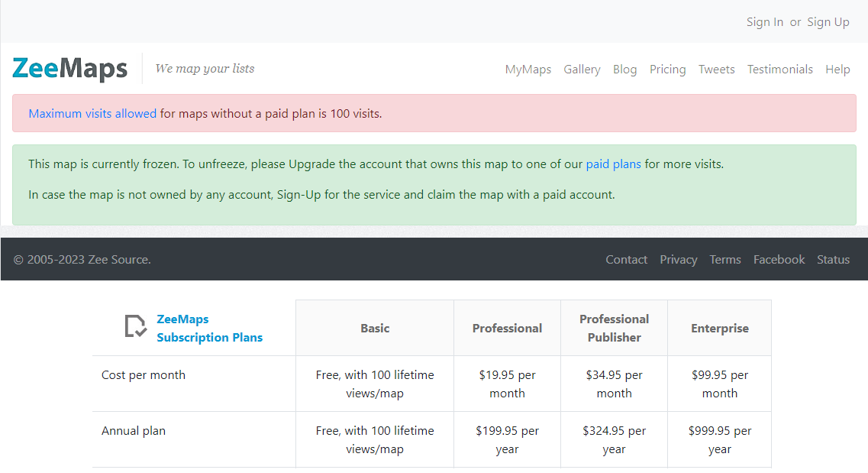868x473 pixels.
Task: Click the 'We map your lists' tagline
Action: coord(205,69)
